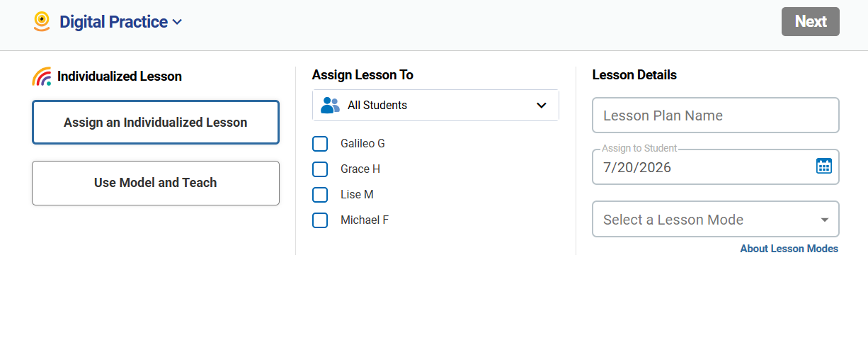This screenshot has width=868, height=350.
Task: Click the All Students group icon
Action: (x=330, y=106)
